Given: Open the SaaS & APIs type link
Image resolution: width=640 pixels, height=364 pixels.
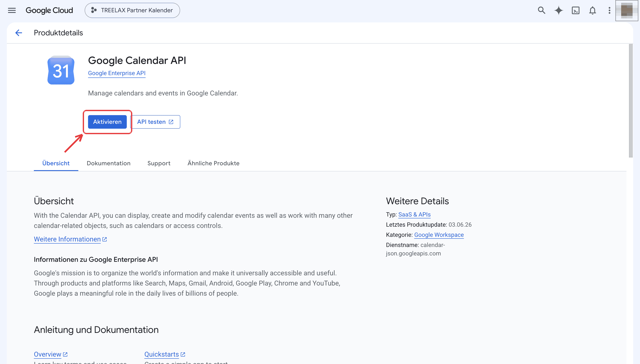Looking at the screenshot, I should [x=414, y=215].
